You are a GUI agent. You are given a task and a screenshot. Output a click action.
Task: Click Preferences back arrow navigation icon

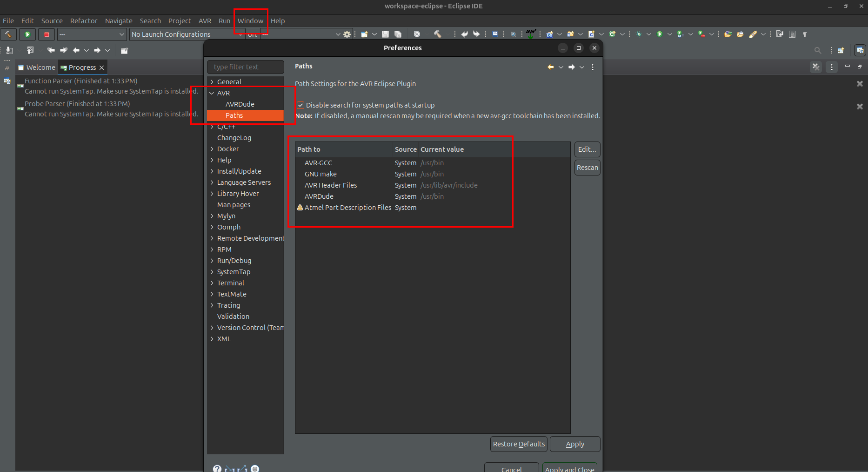551,67
